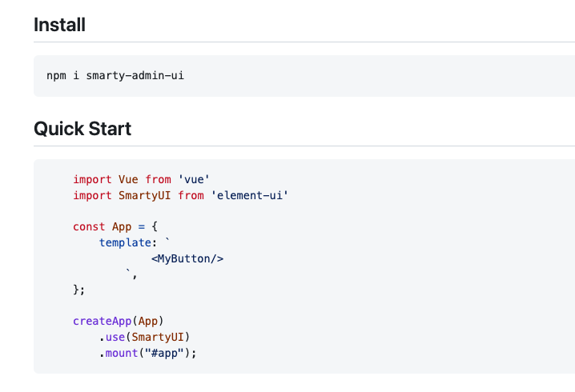575x392 pixels.
Task: Click the Install heading
Action: click(59, 25)
